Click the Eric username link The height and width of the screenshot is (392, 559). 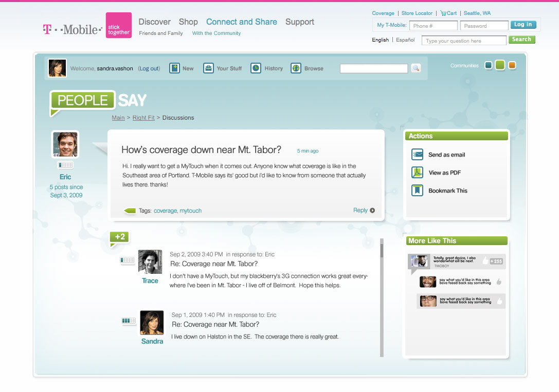[65, 177]
